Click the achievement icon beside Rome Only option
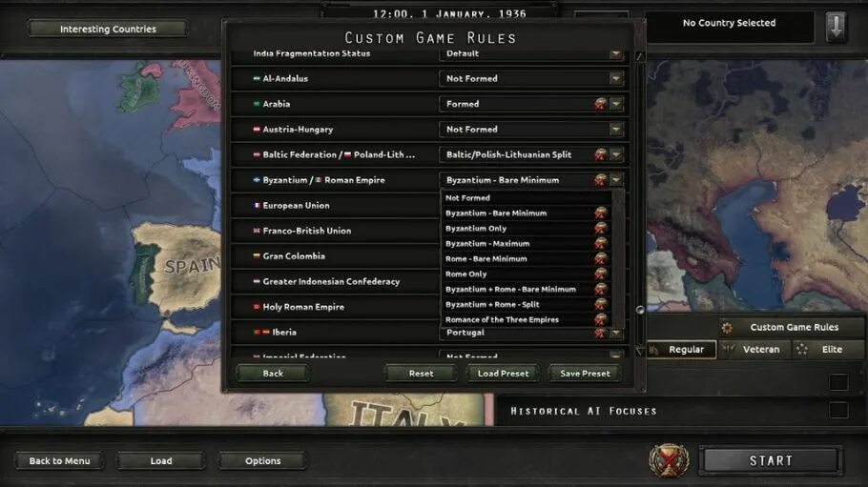The image size is (868, 487). [x=601, y=274]
